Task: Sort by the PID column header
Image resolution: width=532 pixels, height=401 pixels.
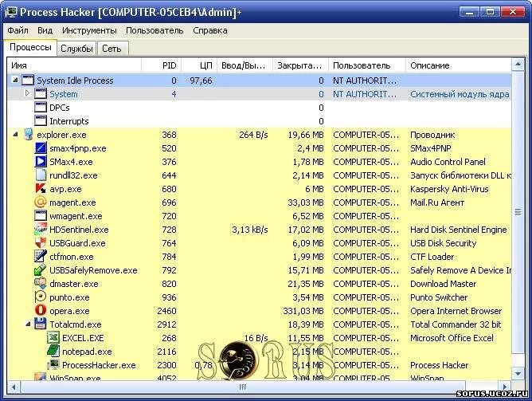Action: point(162,65)
